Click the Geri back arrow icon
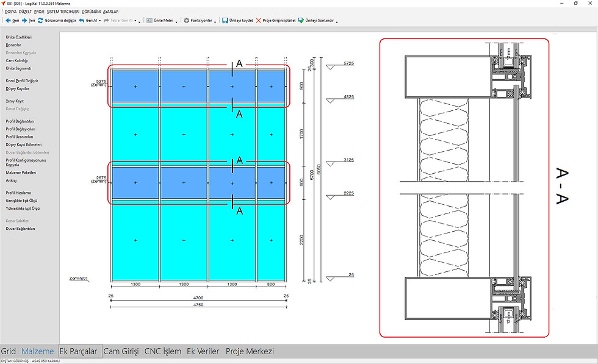 [x=8, y=21]
